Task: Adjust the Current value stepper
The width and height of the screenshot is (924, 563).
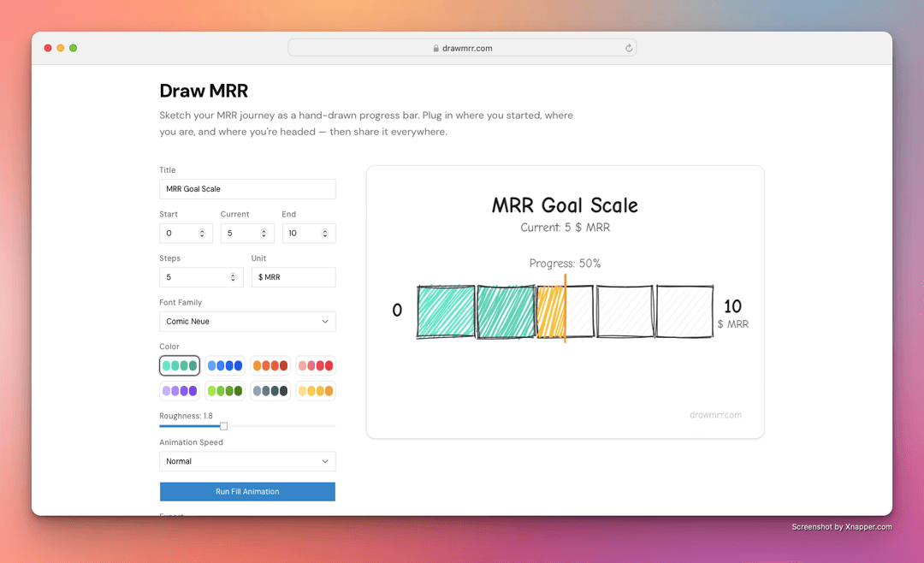Action: point(264,233)
